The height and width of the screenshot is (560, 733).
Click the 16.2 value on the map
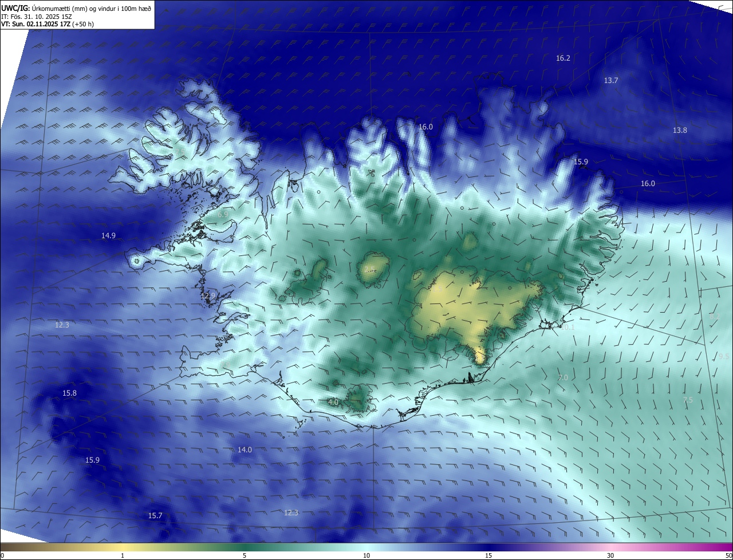563,58
